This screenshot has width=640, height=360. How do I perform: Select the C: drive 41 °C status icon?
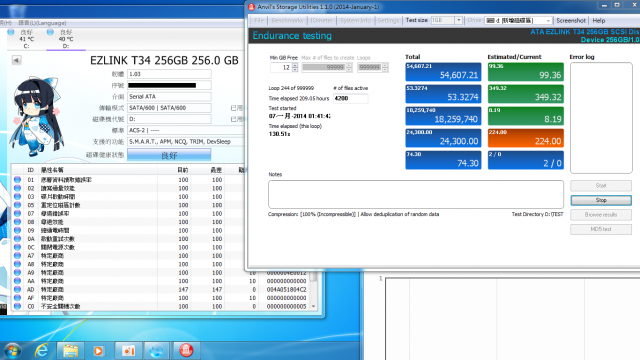[x=11, y=32]
